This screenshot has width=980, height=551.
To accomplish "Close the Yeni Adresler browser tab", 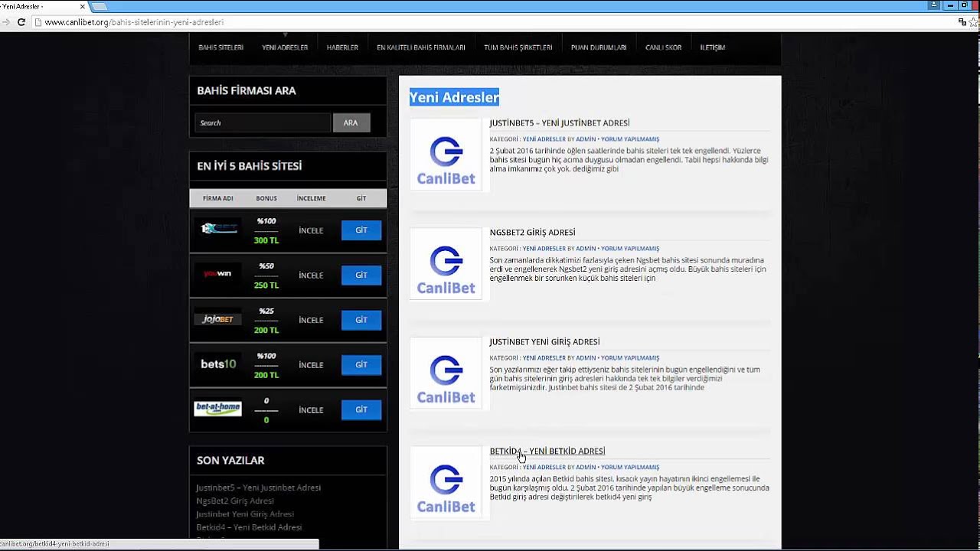I will point(83,6).
